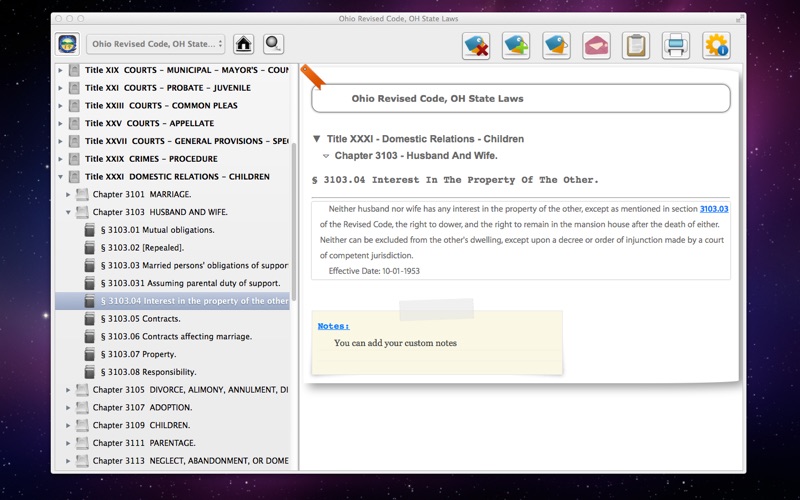Expand Title XXV Courts Appellate

tap(60, 123)
